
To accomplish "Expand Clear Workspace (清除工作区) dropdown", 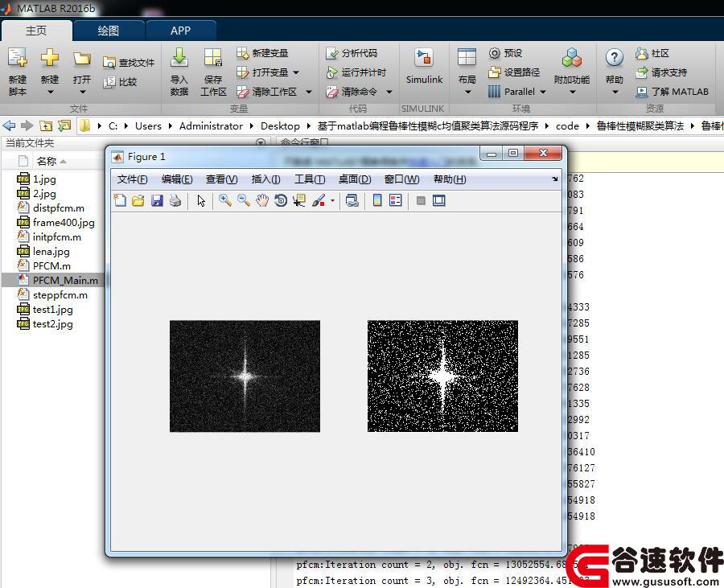I will [x=308, y=93].
